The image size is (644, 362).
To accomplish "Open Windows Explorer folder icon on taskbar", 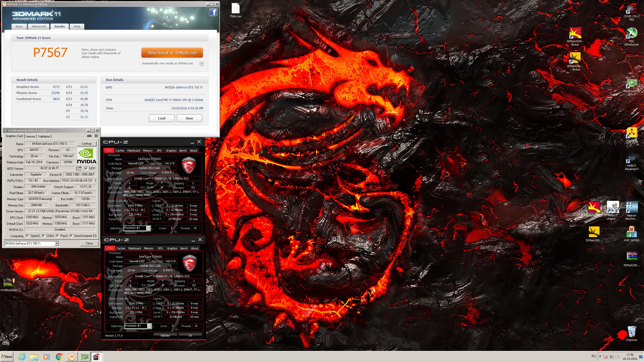I will [34, 356].
